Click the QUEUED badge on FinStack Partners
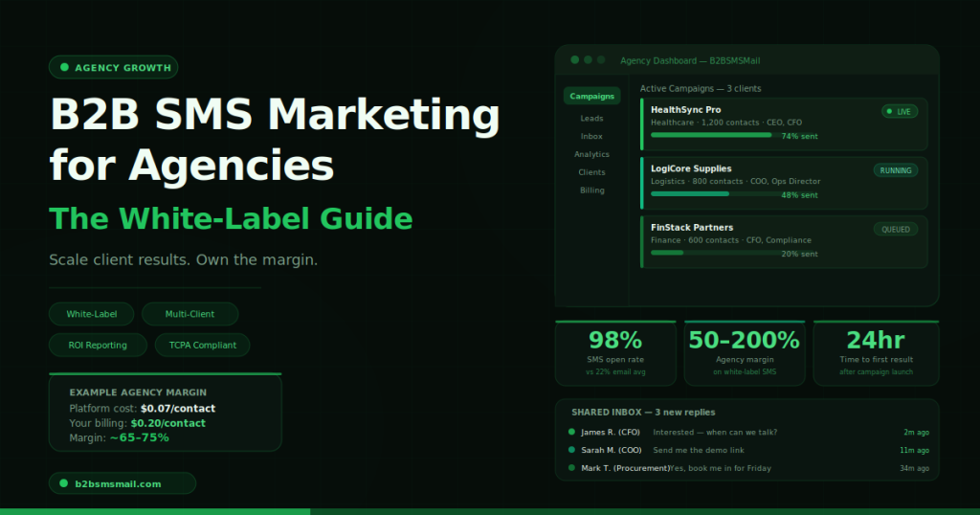This screenshot has height=515, width=980. 896,230
